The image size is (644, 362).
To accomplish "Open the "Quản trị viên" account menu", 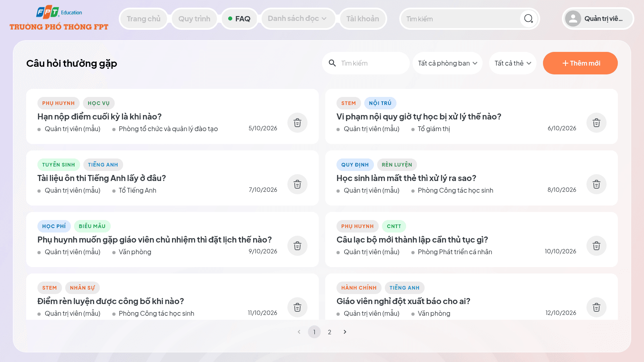I will coord(598,19).
